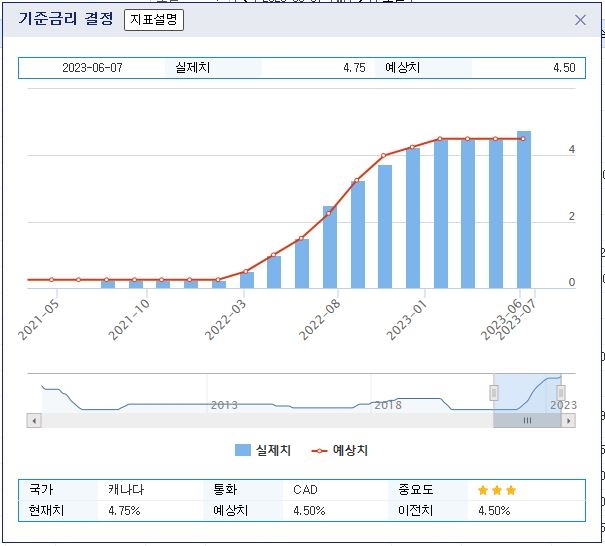
Task: Close the 기준금리 결정 popup
Action: point(580,20)
